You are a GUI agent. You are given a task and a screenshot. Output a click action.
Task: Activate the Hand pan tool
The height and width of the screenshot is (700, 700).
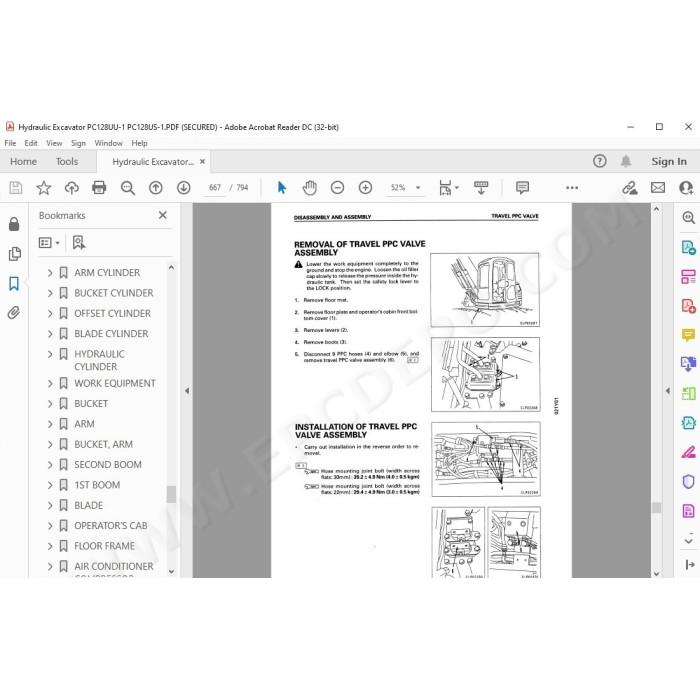309,188
